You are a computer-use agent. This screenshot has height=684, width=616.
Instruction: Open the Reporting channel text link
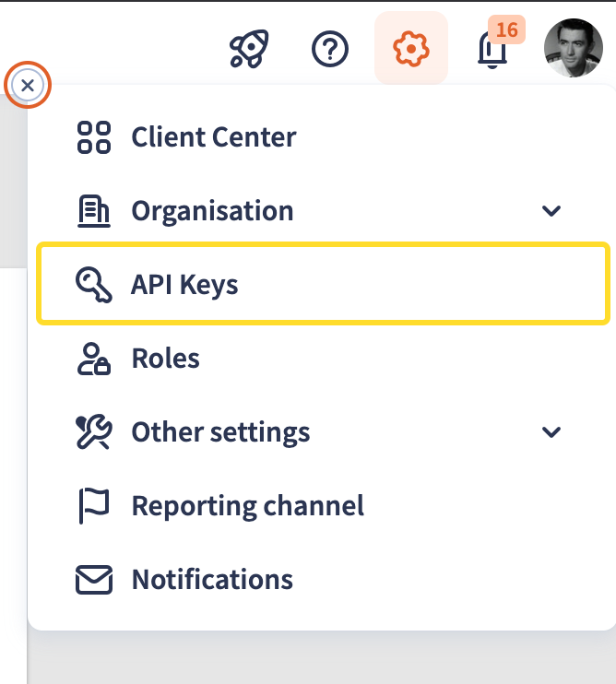click(x=248, y=506)
